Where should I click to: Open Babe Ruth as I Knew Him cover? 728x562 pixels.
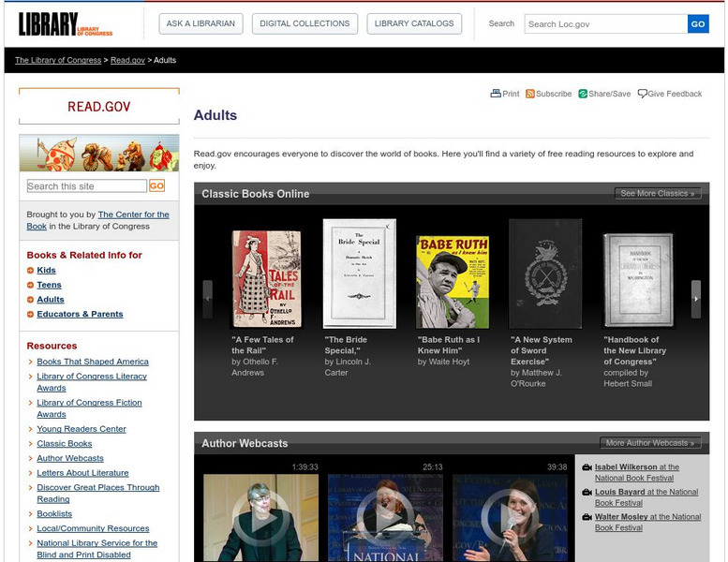pos(453,282)
